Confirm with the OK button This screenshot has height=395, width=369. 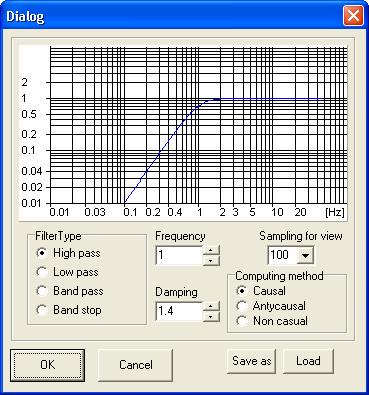pyautogui.click(x=47, y=365)
